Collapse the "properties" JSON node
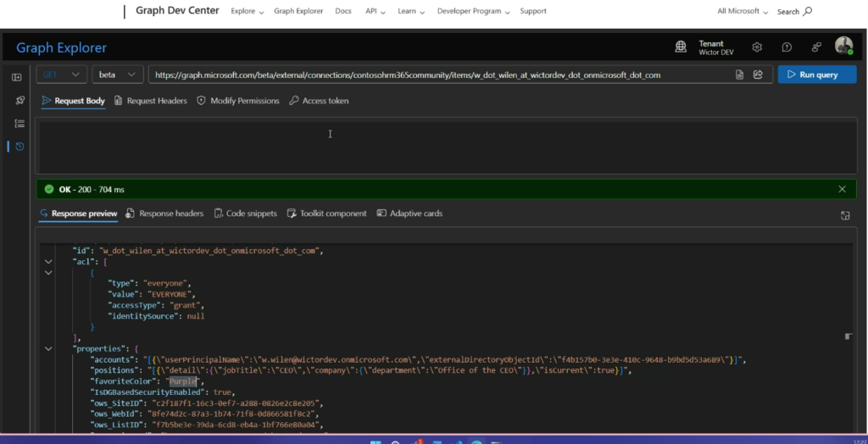The width and height of the screenshot is (868, 444). (x=48, y=349)
